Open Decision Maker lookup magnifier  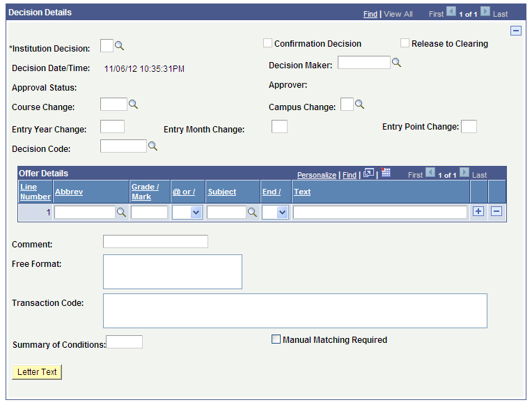click(396, 63)
